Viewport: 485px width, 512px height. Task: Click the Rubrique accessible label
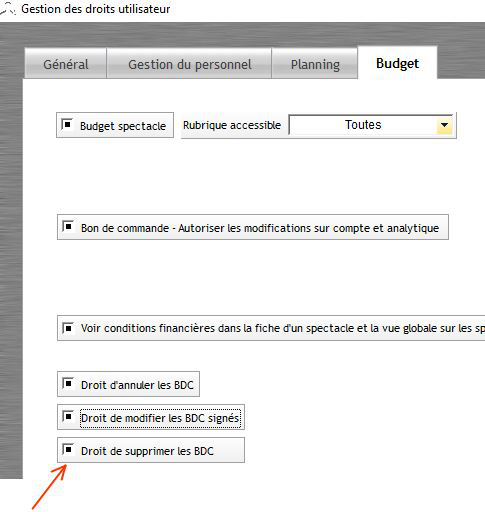tap(232, 125)
